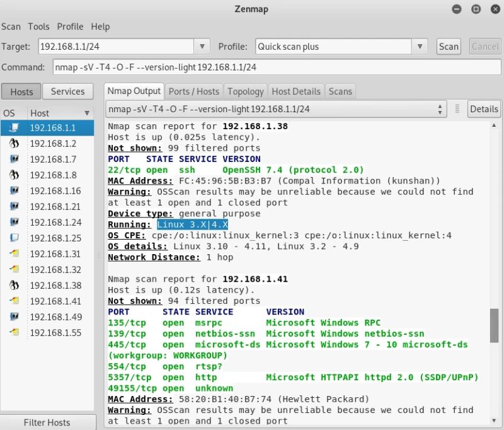
Task: Click the output options handle left of Details
Action: click(457, 108)
